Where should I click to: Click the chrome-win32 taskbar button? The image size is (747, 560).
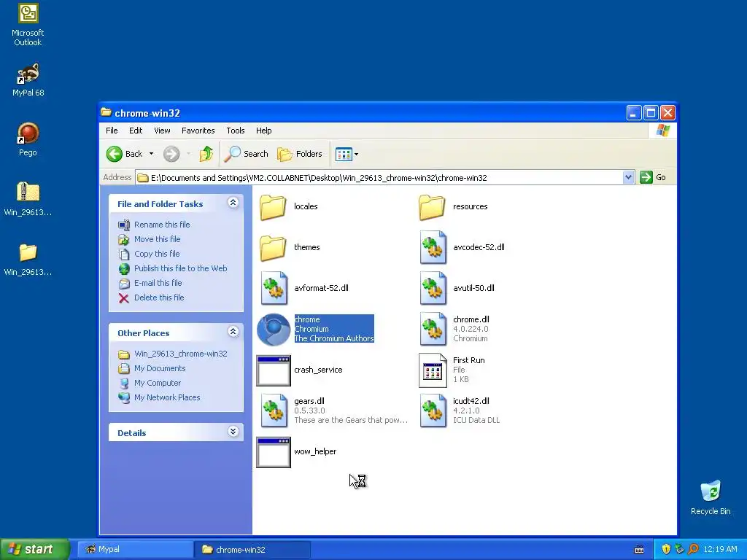coord(252,549)
